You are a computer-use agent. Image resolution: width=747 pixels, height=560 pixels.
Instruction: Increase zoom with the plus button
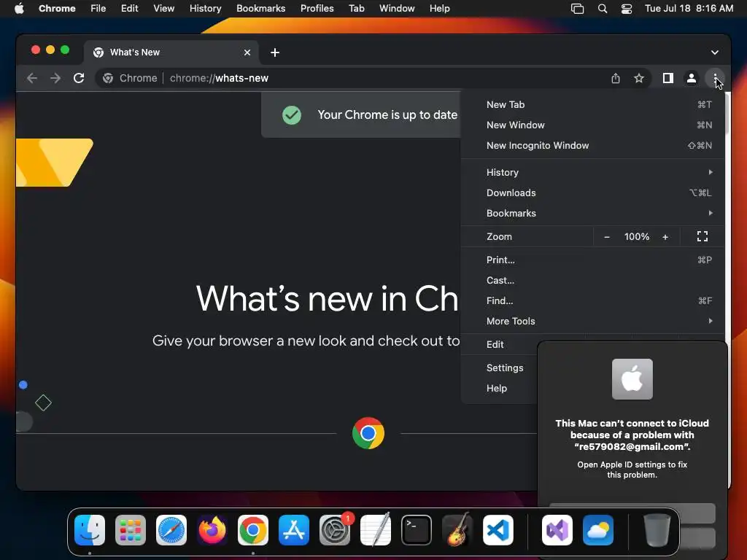coord(665,237)
